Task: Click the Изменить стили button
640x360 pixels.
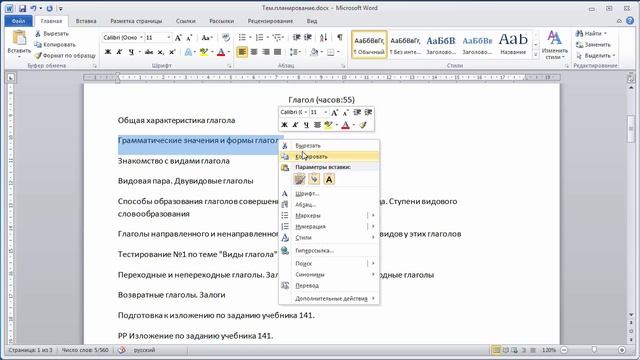Action: pos(554,45)
